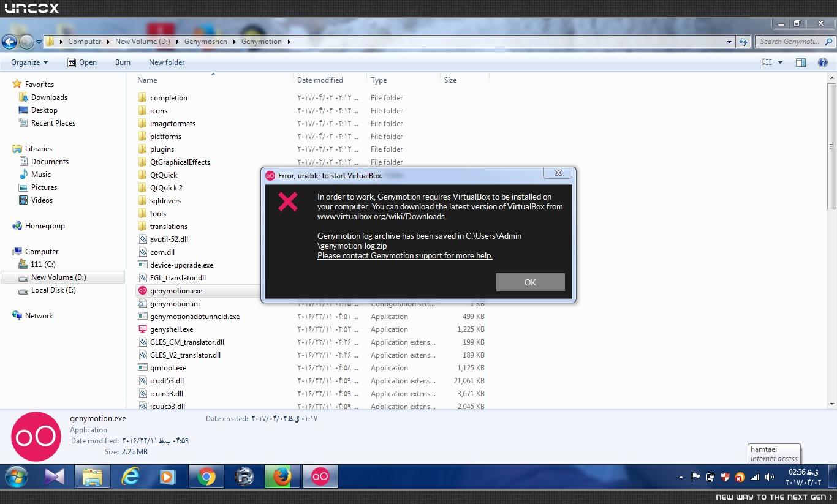Image resolution: width=837 pixels, height=504 pixels.
Task: Select Computer in the navigation pane
Action: coord(42,252)
